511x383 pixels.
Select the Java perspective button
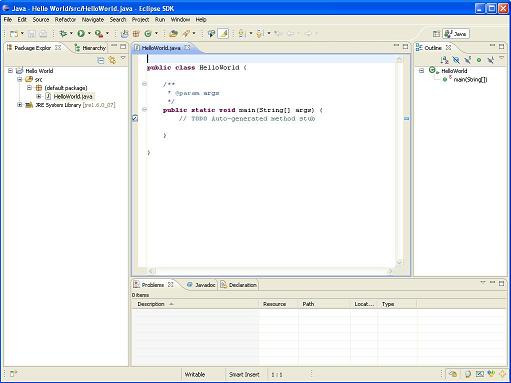click(x=456, y=34)
